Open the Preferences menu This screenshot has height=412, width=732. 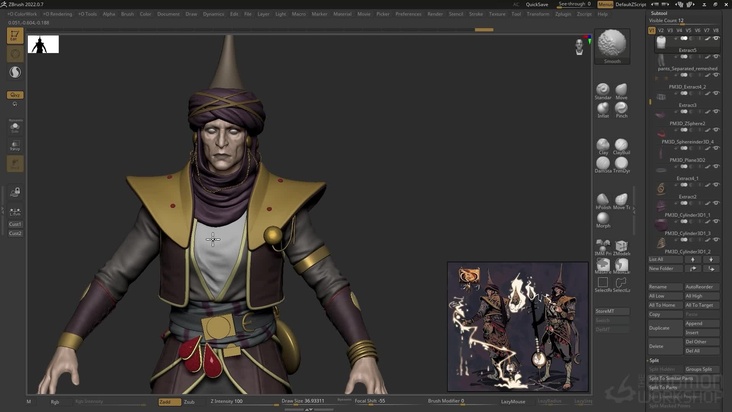pos(408,14)
